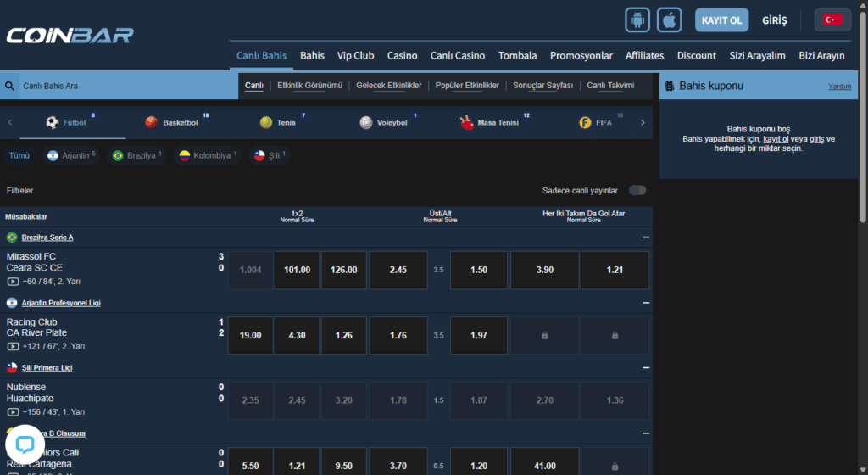Image resolution: width=868 pixels, height=475 pixels.
Task: Toggle Sadece canli yayinlar switch
Action: [x=637, y=191]
